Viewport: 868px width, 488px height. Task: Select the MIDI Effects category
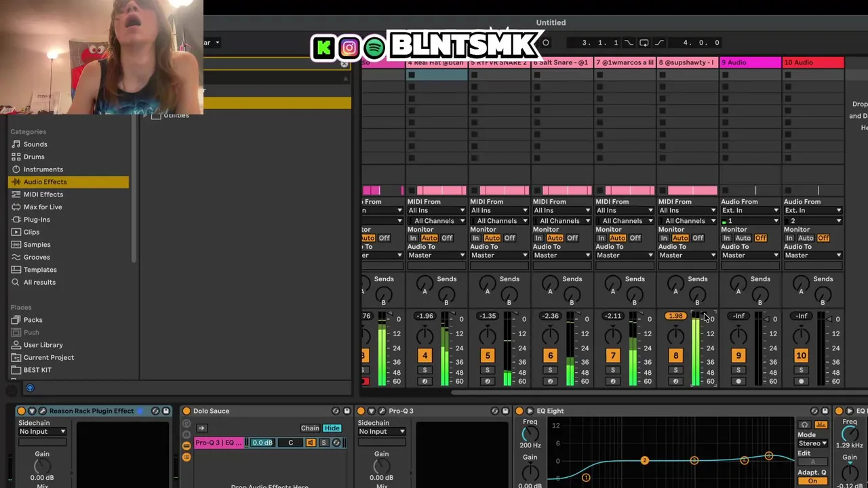click(43, 195)
